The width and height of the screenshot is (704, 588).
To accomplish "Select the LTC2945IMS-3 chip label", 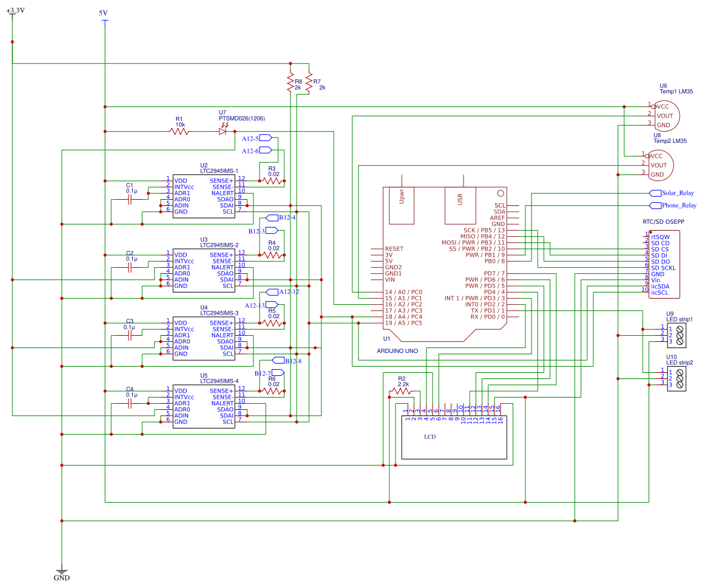I will (x=219, y=313).
